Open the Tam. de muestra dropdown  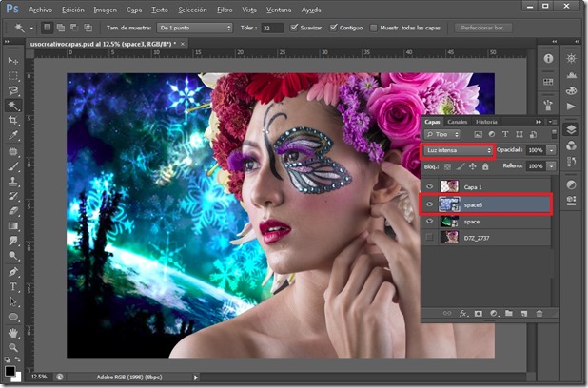(x=195, y=28)
